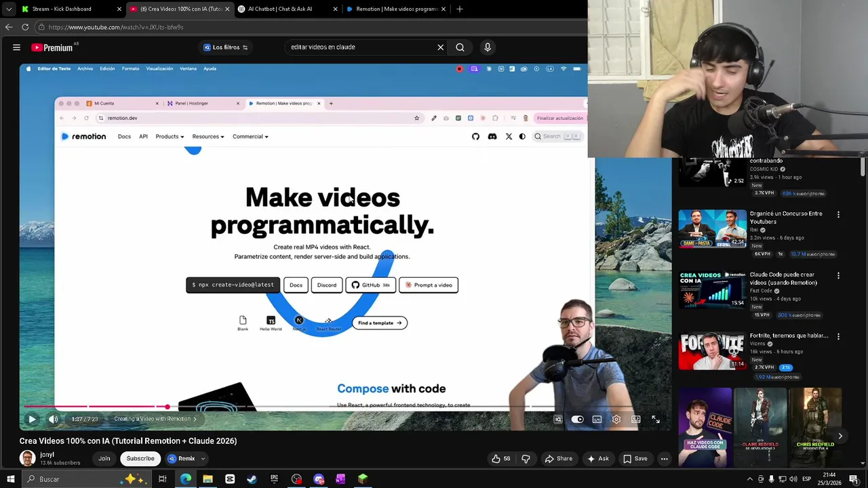868x488 pixels.
Task: Open 'Organicé un Concurso Entre Youtubers' thumbnail
Action: pos(712,228)
